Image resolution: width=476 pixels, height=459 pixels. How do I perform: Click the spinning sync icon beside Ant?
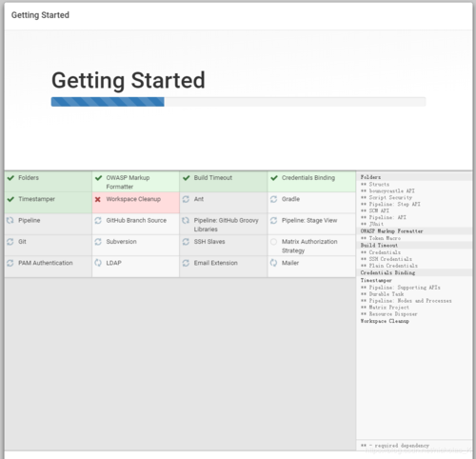pyautogui.click(x=186, y=199)
